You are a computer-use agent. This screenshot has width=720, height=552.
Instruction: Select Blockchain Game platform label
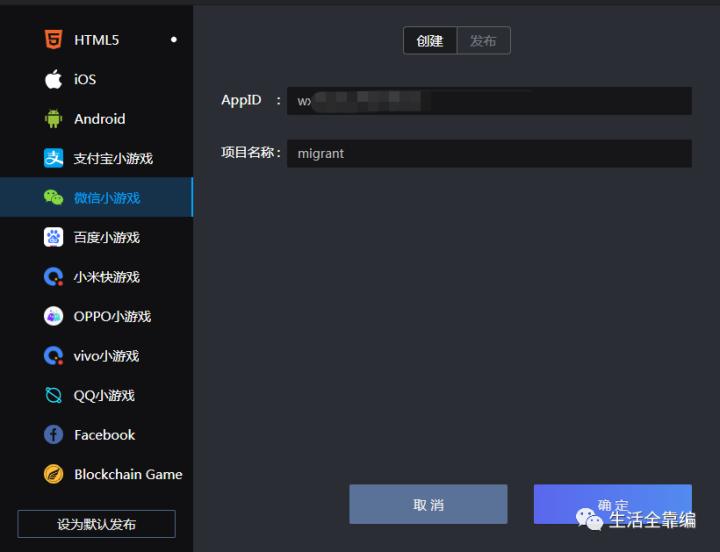[128, 474]
